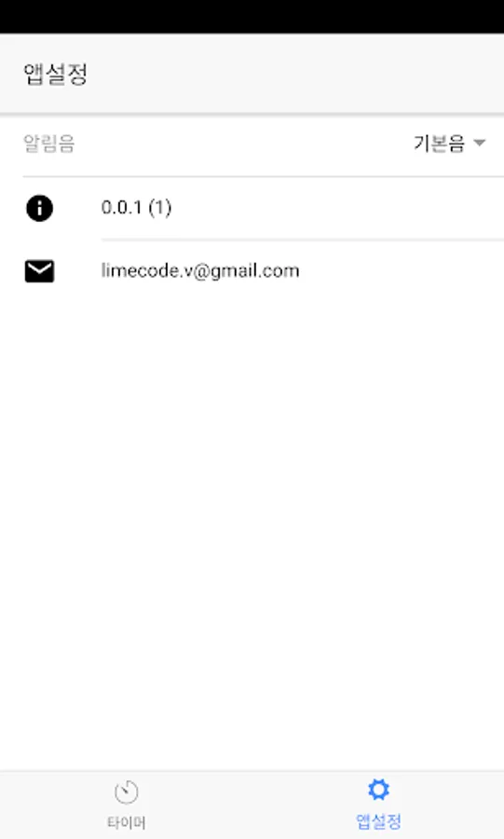
Task: Select the 앱설정 bottom tab label
Action: pos(378,821)
